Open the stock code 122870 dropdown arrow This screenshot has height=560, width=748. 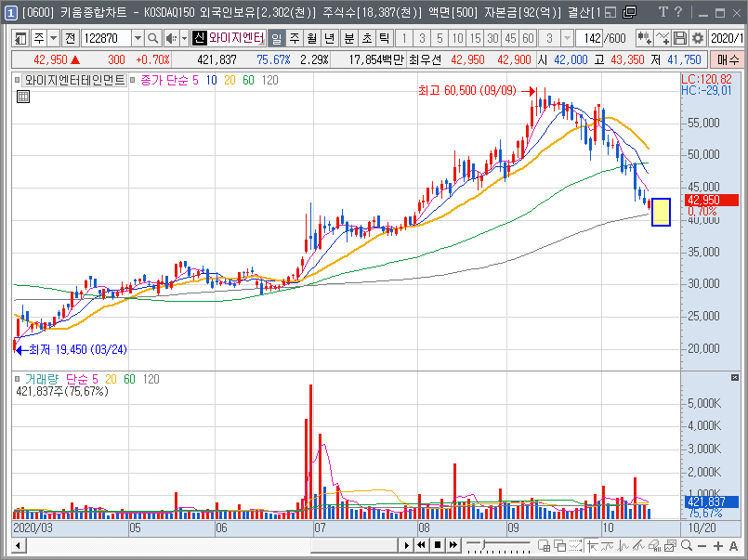click(138, 38)
